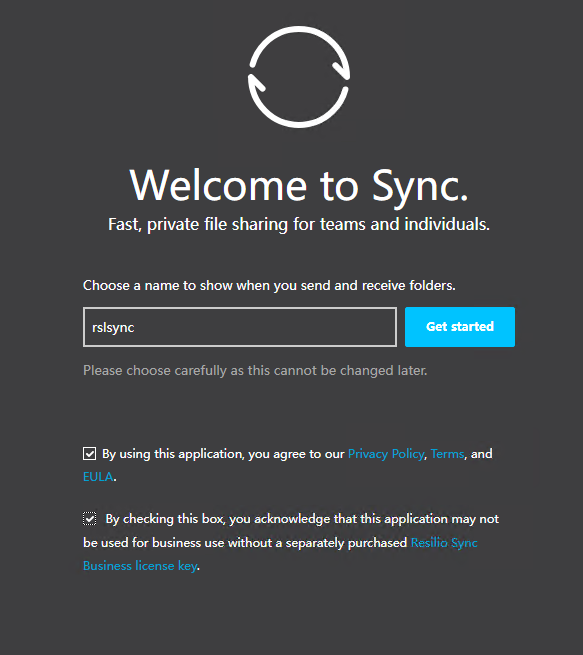Click the Get started button
The image size is (583, 655).
(459, 327)
